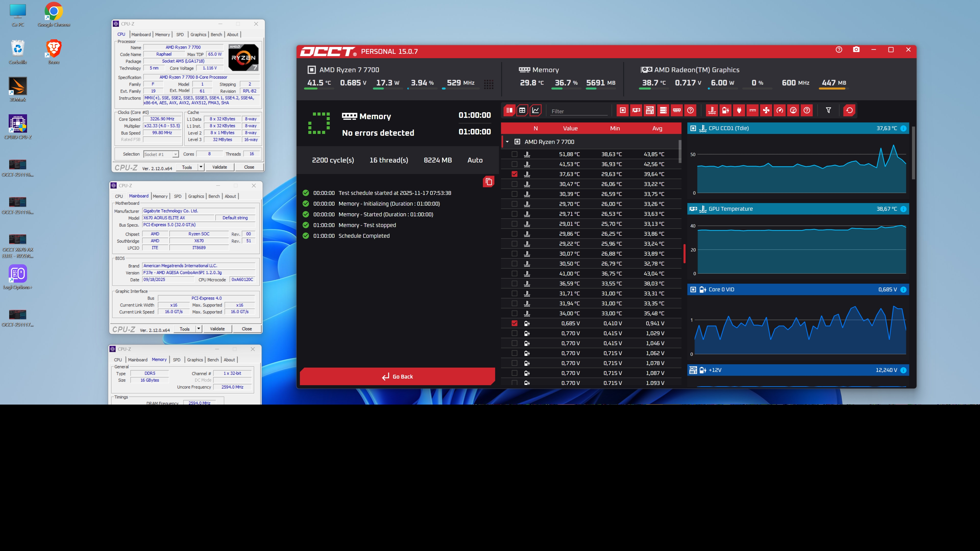The height and width of the screenshot is (551, 980).
Task: Toggle the temperature sensor filter icon
Action: (712, 110)
